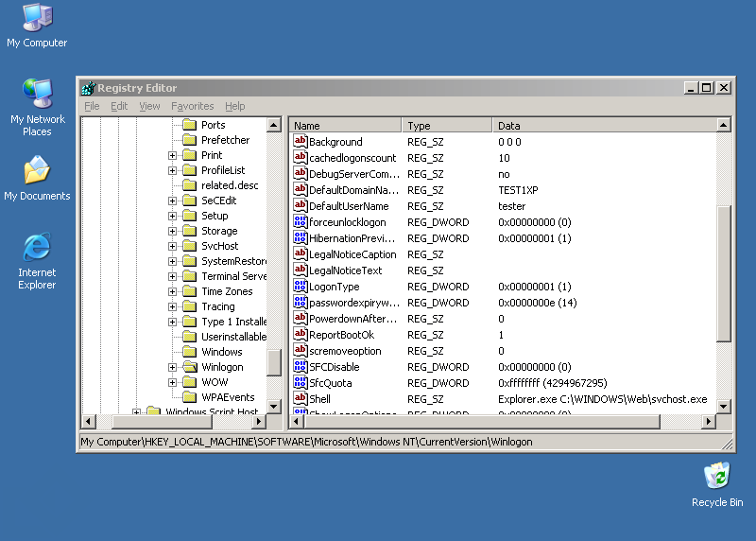Click the SfcQuota DWORD icon
756x541 pixels.
[300, 383]
